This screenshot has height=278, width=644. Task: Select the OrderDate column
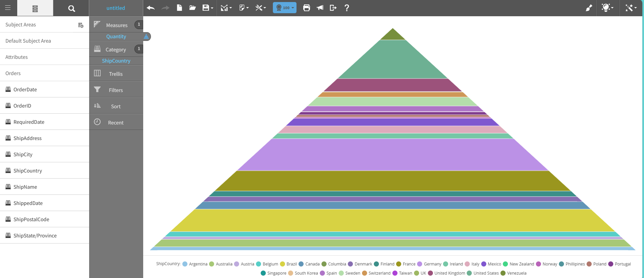[45, 89]
